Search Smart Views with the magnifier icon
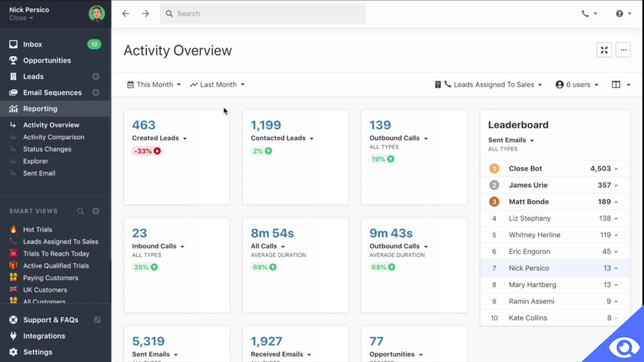 pos(80,211)
